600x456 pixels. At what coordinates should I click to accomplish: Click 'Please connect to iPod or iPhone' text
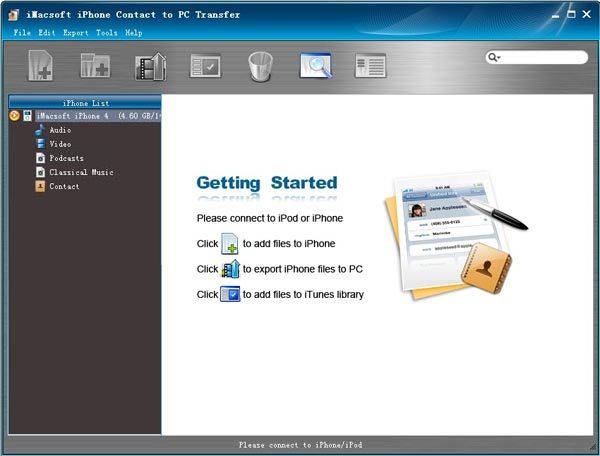click(x=270, y=218)
